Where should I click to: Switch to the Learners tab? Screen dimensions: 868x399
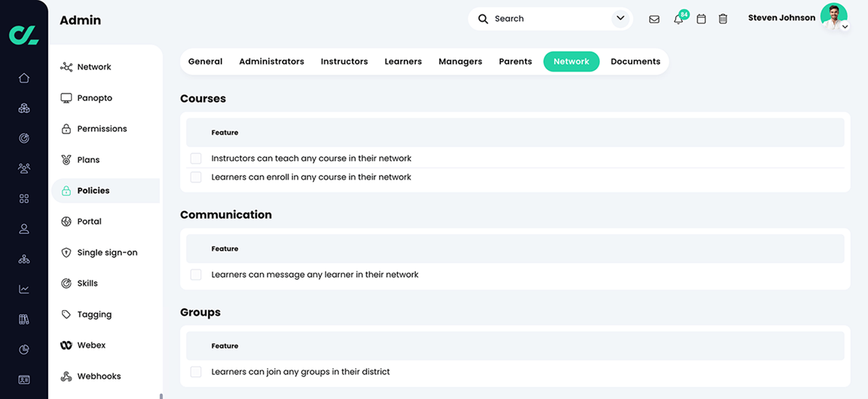point(403,62)
